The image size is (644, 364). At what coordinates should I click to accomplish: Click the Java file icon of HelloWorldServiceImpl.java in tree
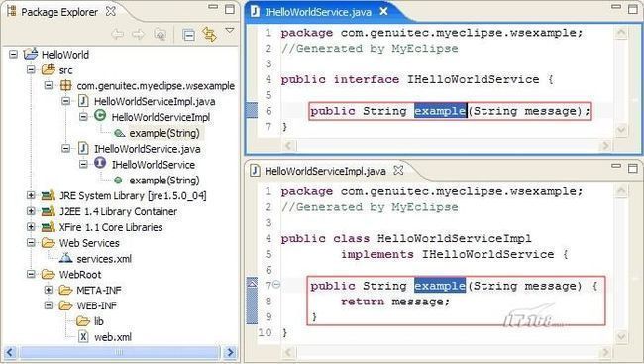pos(83,101)
